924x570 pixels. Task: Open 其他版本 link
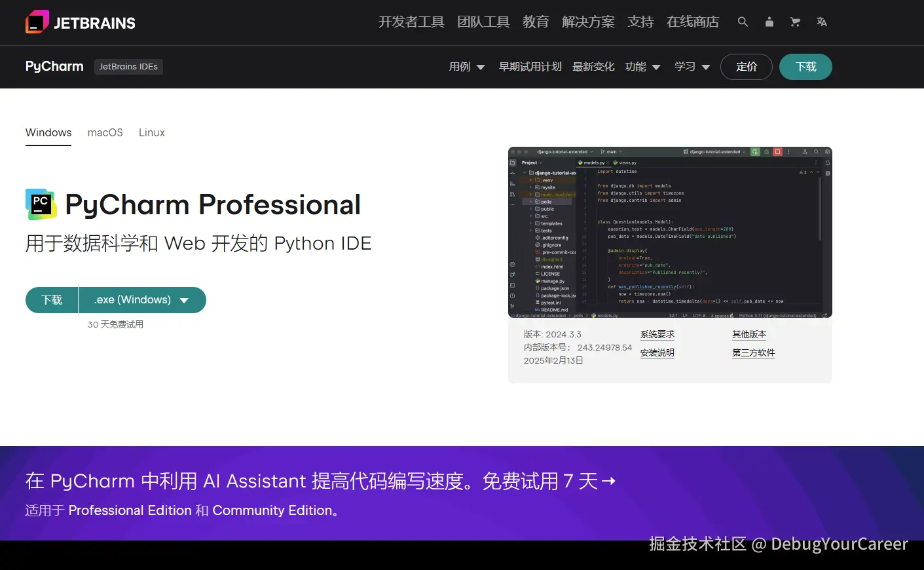tap(749, 334)
